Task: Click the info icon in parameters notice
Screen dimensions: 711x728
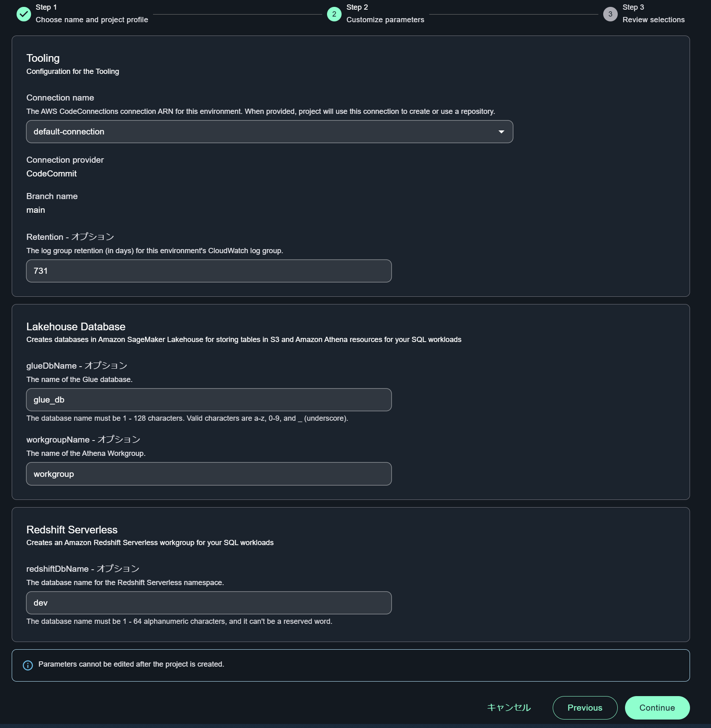Action: [x=28, y=665]
